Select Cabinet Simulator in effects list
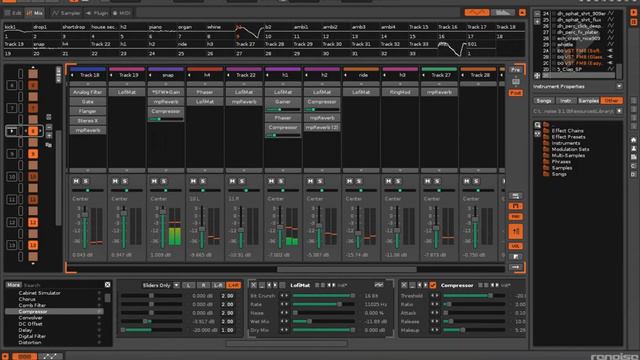 point(39,293)
